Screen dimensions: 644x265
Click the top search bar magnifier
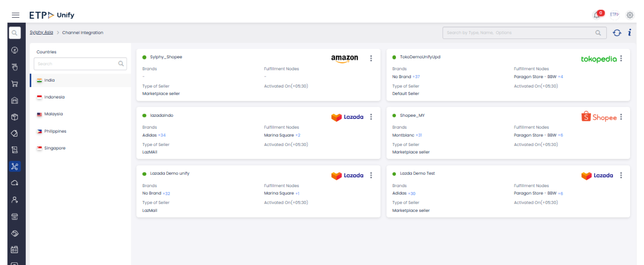[x=598, y=33]
